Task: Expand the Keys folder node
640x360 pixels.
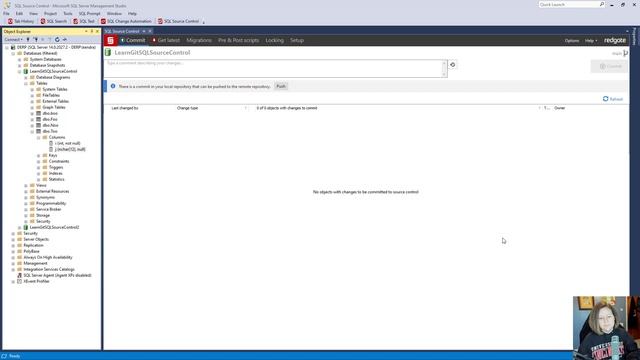Action: 39,156
